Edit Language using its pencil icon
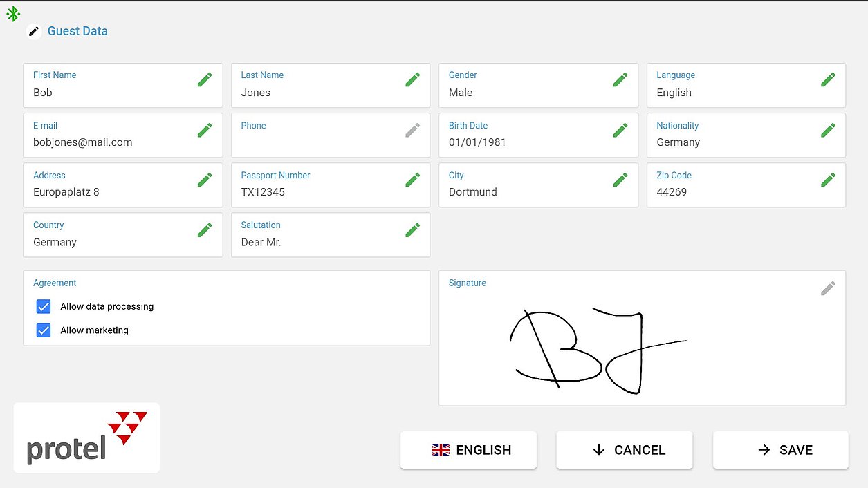The width and height of the screenshot is (868, 488). click(x=828, y=80)
